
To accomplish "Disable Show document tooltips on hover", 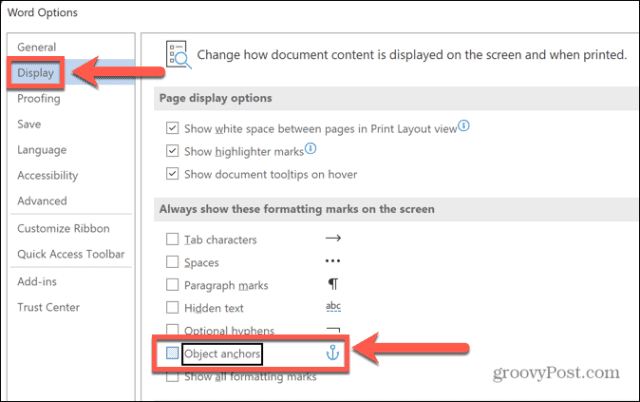I will [x=173, y=174].
